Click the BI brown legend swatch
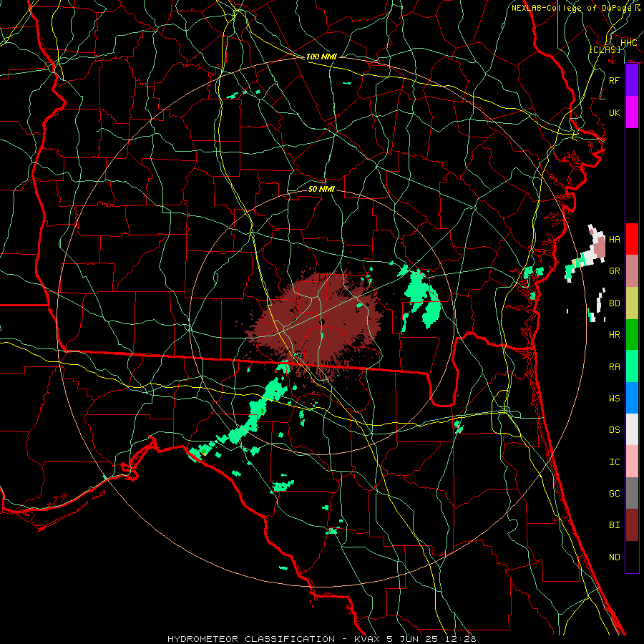Screen dimensions: 644x644 pyautogui.click(x=632, y=525)
